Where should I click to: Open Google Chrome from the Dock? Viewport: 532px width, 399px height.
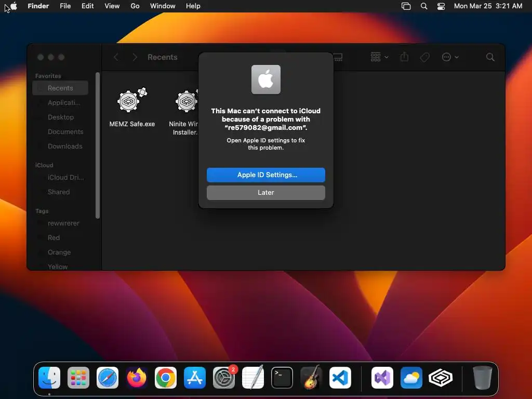click(x=166, y=378)
